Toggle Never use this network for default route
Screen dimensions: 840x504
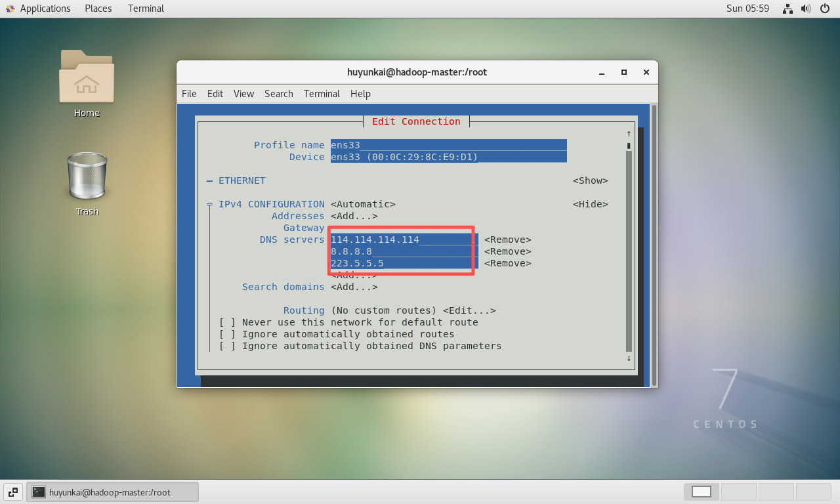pyautogui.click(x=227, y=322)
